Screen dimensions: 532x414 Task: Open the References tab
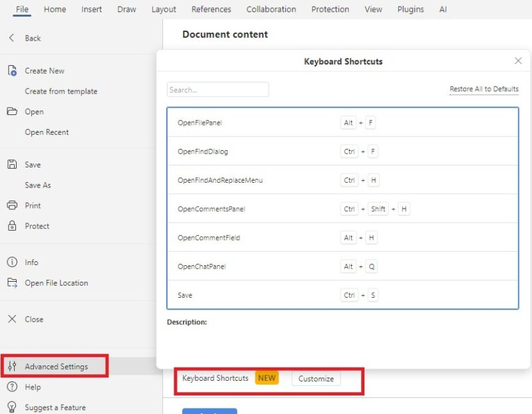211,9
